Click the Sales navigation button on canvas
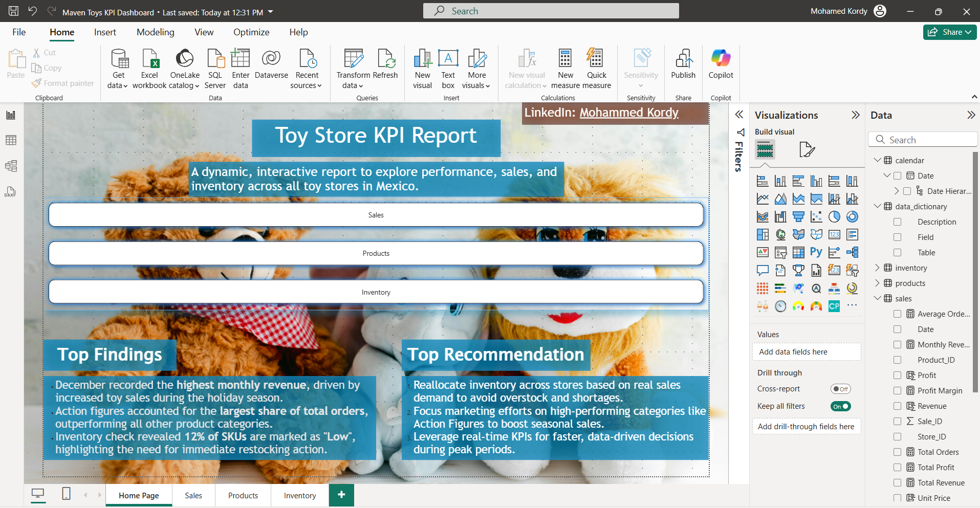The height and width of the screenshot is (508, 980). (x=376, y=215)
